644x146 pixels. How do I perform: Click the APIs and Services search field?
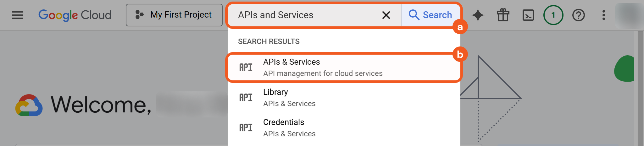[302, 15]
